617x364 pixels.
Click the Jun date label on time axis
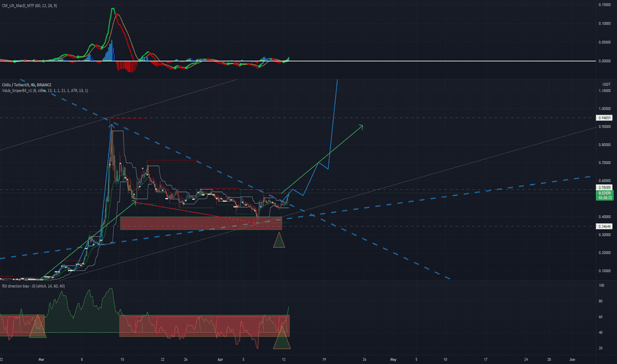tap(572, 359)
